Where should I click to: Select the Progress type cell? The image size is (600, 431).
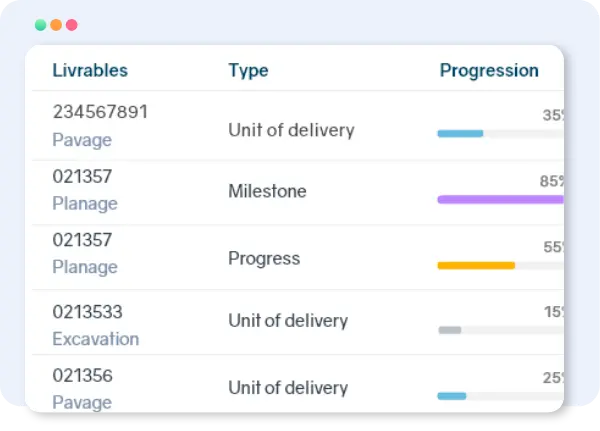pos(264,258)
